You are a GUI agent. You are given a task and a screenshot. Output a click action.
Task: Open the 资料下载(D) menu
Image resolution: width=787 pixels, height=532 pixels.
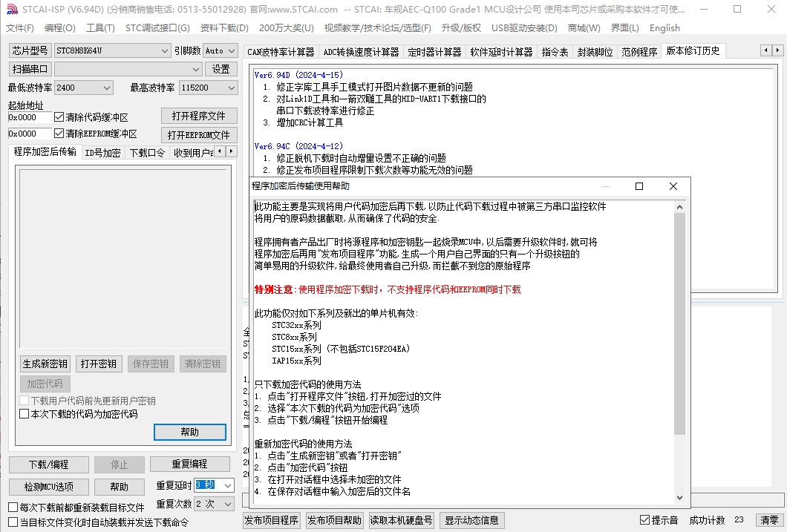(224, 28)
